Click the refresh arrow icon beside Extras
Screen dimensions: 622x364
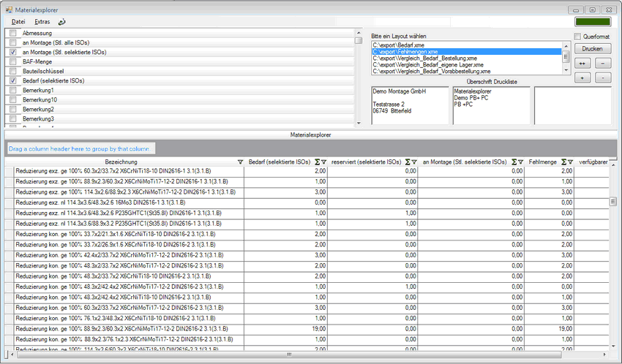[62, 22]
